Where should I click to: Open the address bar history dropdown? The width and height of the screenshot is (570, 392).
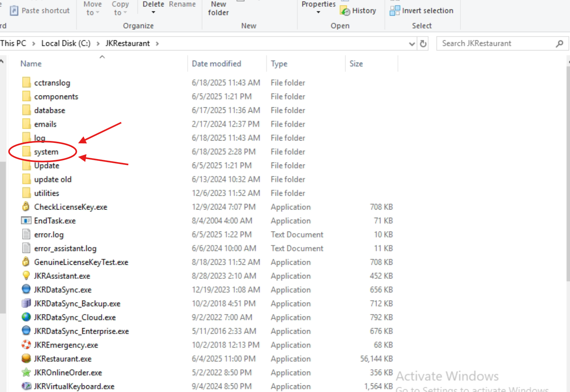tap(412, 44)
